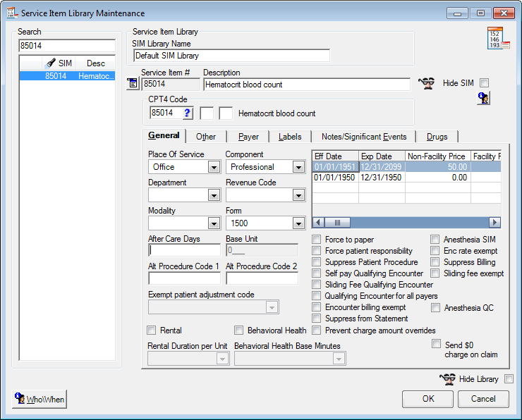The width and height of the screenshot is (522, 420).
Task: Select the 85014 Hematoc... search result row
Action: [67, 76]
